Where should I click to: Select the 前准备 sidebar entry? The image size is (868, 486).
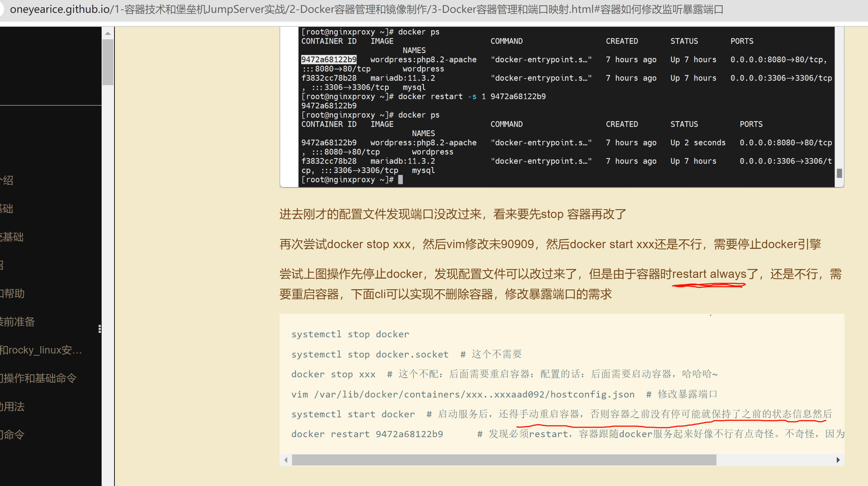tap(18, 322)
